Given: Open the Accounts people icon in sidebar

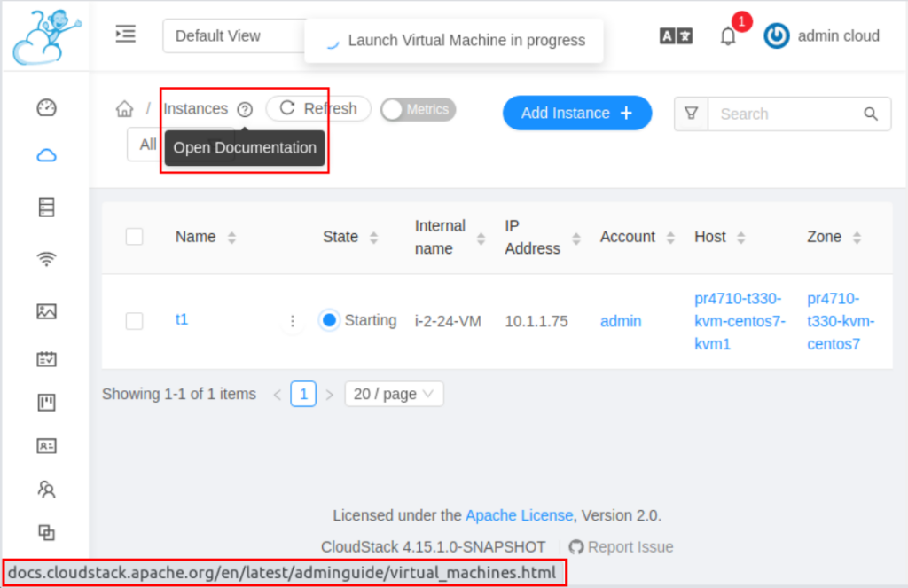Looking at the screenshot, I should (x=46, y=489).
